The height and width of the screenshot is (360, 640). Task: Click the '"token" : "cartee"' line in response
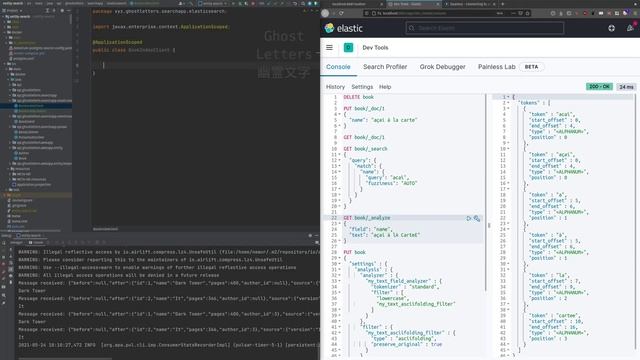pos(552,316)
